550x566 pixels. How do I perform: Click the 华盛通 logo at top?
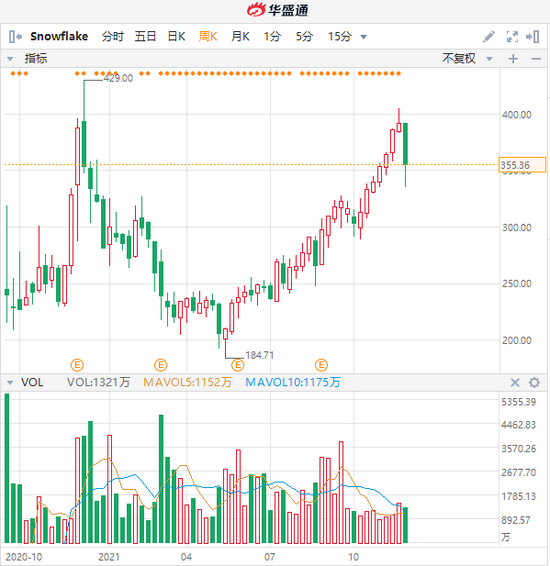[278, 10]
